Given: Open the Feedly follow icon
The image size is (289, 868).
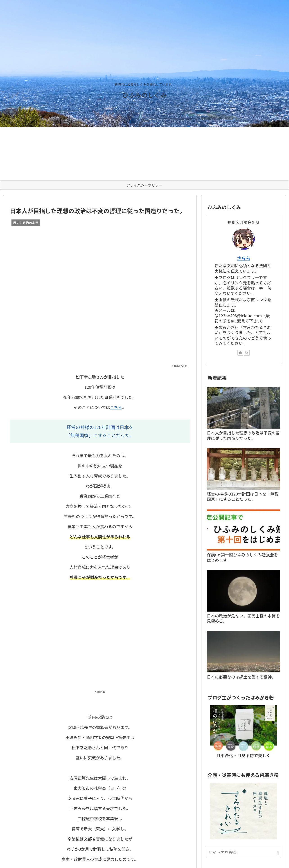Looking at the screenshot, I should pyautogui.click(x=240, y=353).
